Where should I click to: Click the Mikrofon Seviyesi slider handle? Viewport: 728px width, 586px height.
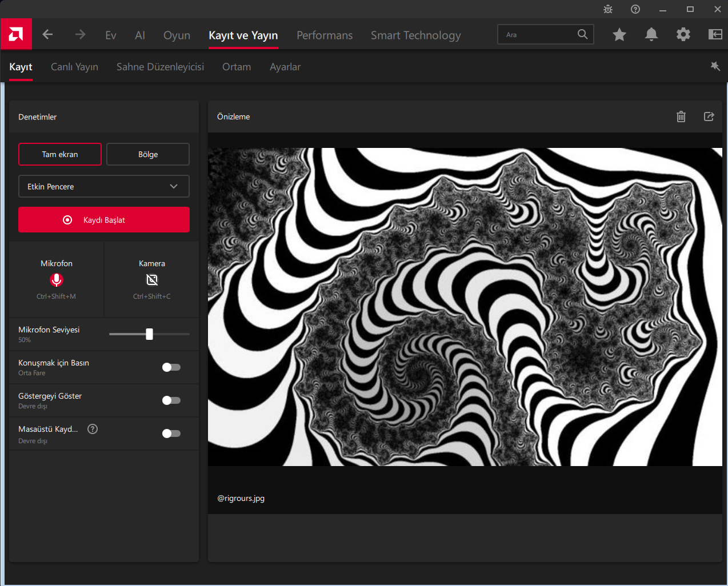tap(149, 334)
